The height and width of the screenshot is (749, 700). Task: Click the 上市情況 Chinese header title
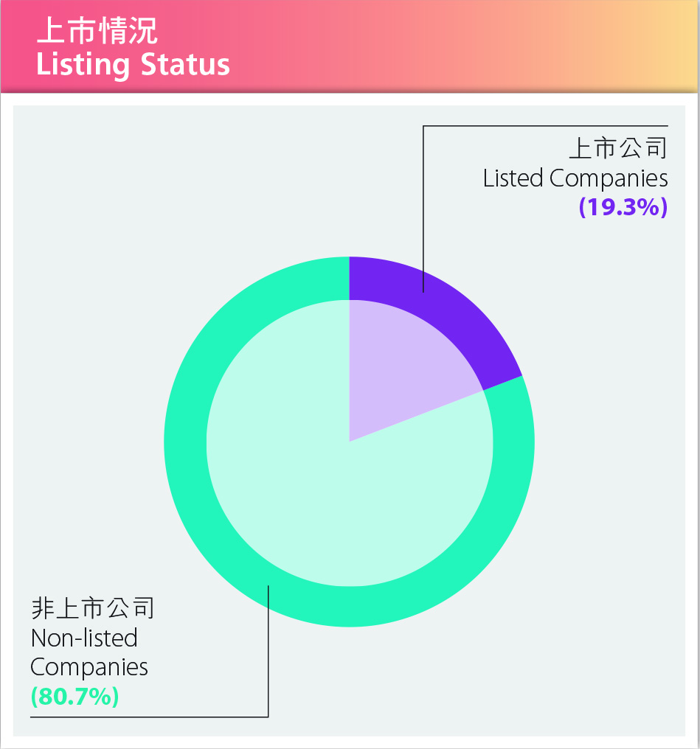(97, 30)
